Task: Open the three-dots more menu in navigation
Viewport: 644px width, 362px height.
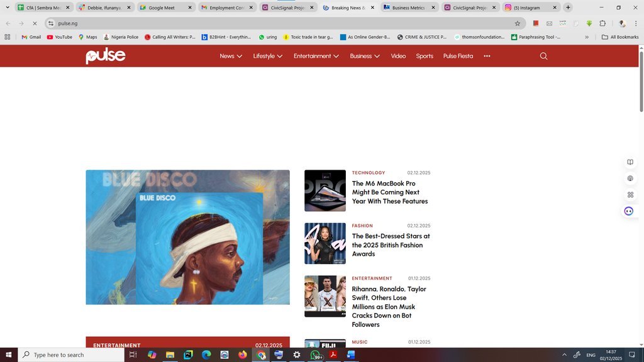Action: point(487,56)
